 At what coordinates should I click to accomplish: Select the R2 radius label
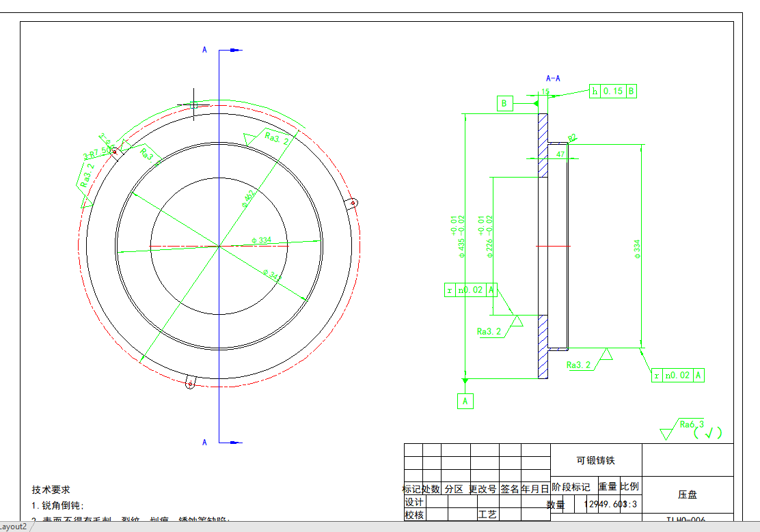pos(572,137)
